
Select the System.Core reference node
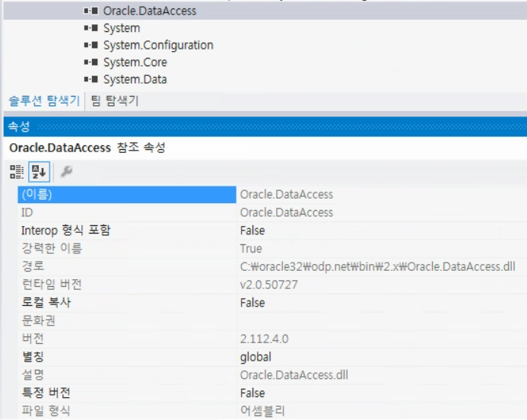point(135,62)
